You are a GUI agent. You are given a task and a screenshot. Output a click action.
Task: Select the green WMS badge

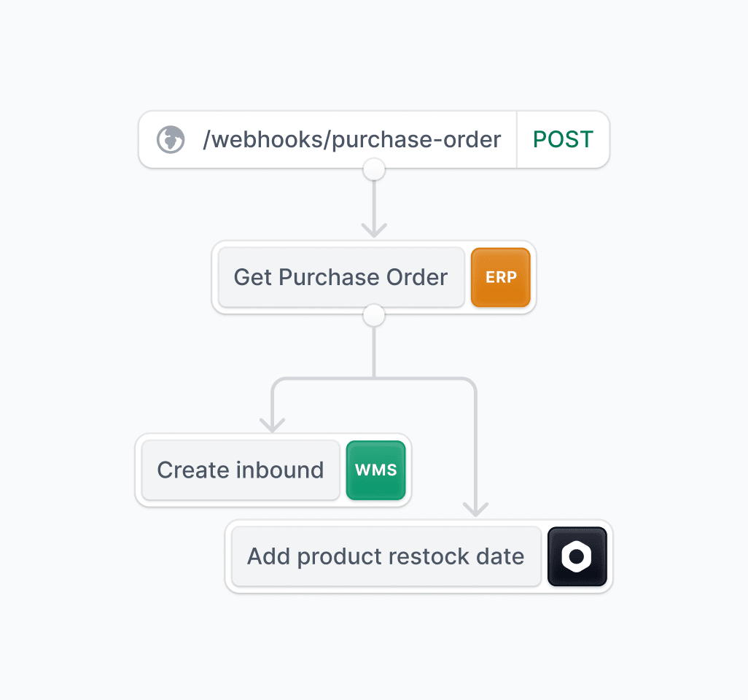(376, 470)
